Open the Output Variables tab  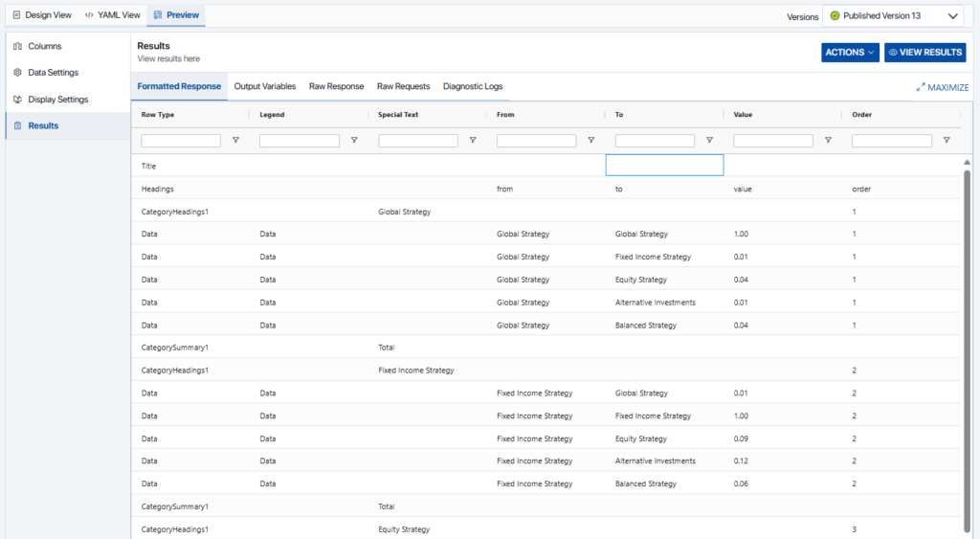coord(265,86)
